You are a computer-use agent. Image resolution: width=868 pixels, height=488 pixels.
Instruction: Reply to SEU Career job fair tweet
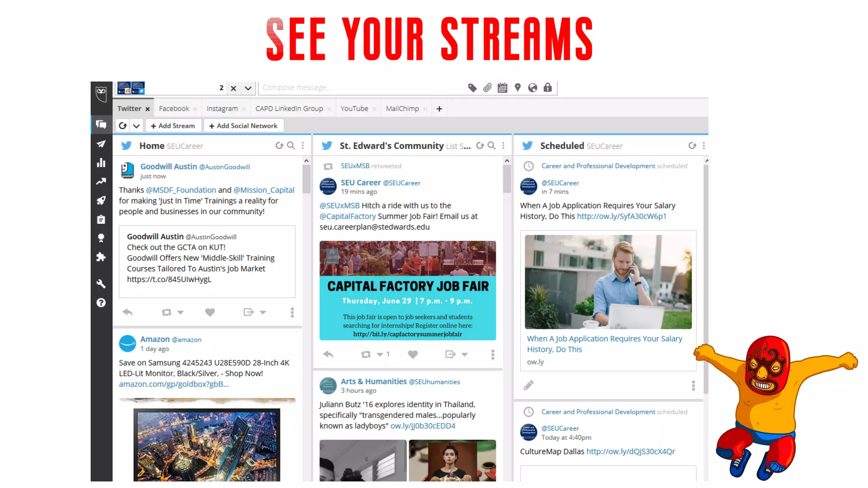[x=328, y=354]
